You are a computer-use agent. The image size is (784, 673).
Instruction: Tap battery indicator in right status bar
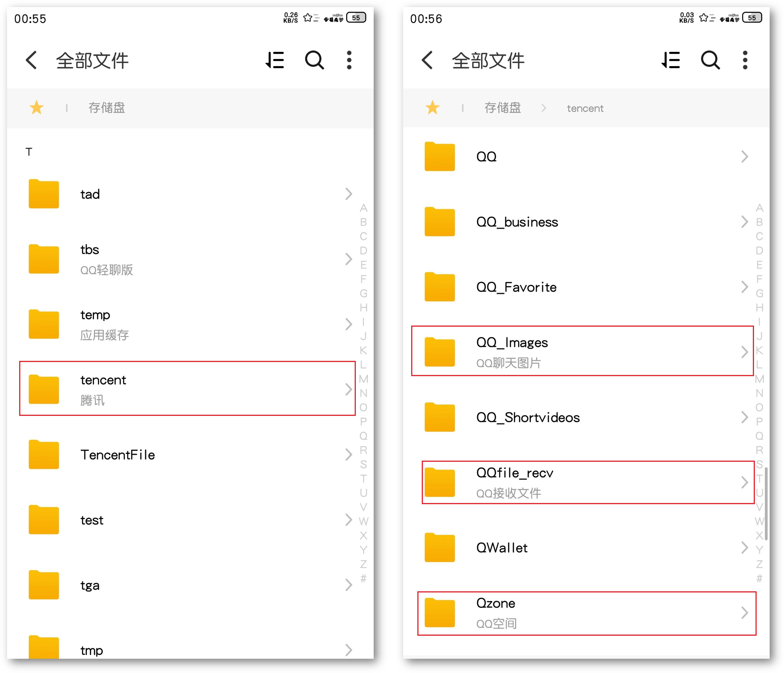tap(752, 18)
